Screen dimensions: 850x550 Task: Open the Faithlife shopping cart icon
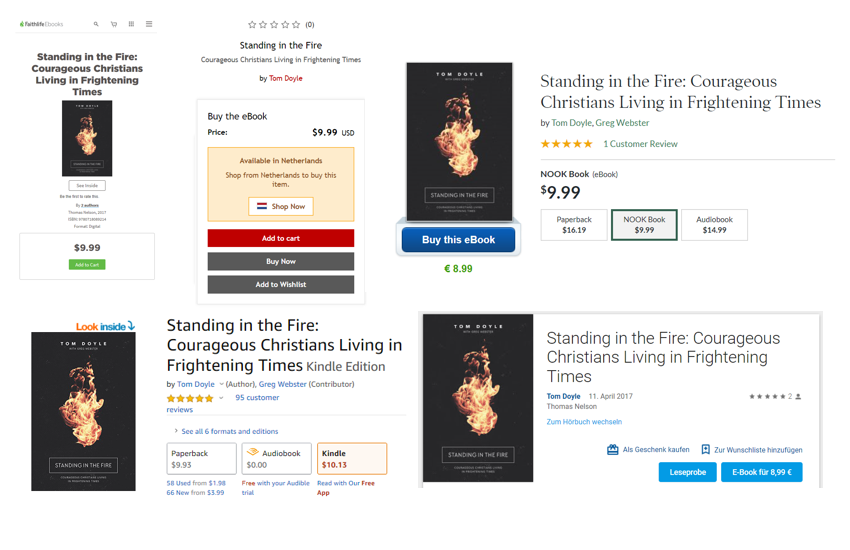(x=114, y=24)
